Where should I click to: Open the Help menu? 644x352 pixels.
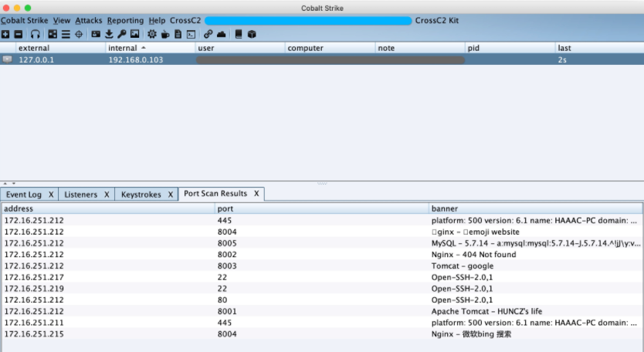click(x=157, y=21)
